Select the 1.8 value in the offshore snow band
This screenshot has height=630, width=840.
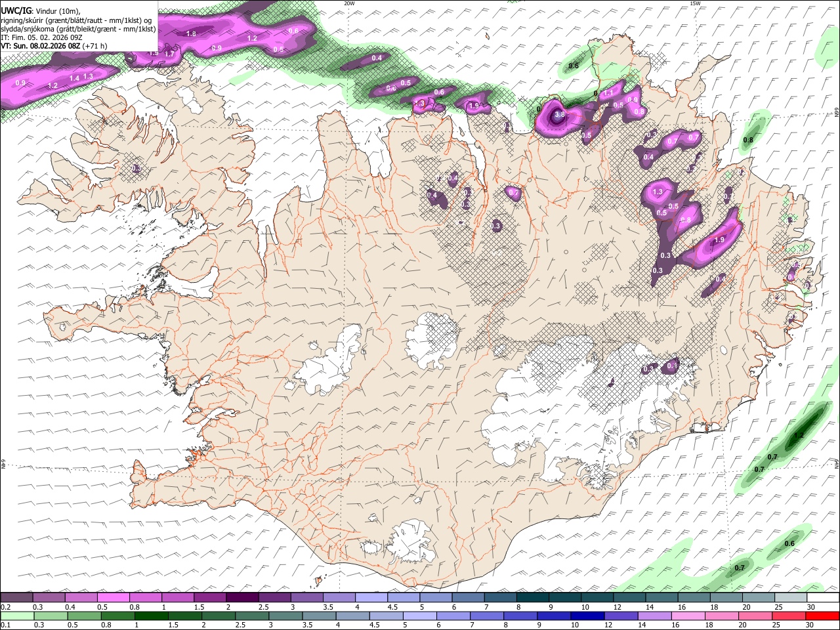[x=191, y=33]
